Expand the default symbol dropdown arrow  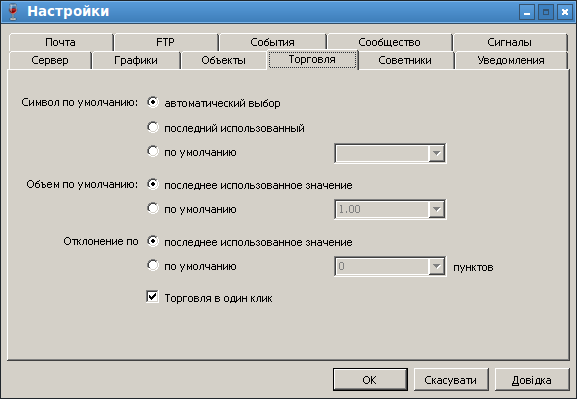[x=436, y=153]
